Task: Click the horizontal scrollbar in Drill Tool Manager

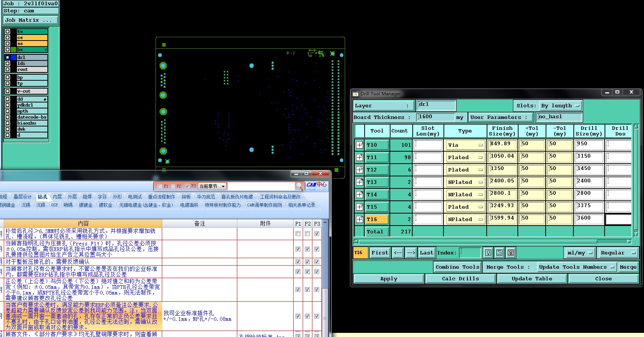Action: point(493,241)
